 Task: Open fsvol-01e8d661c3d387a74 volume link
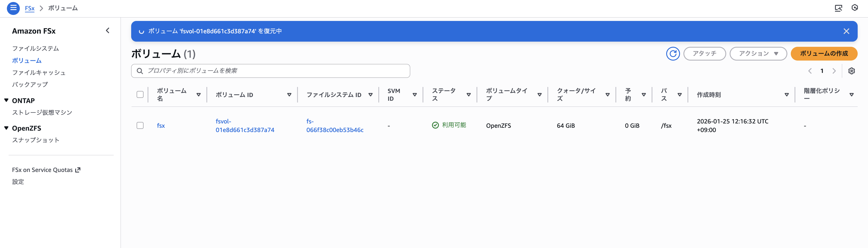coord(245,126)
